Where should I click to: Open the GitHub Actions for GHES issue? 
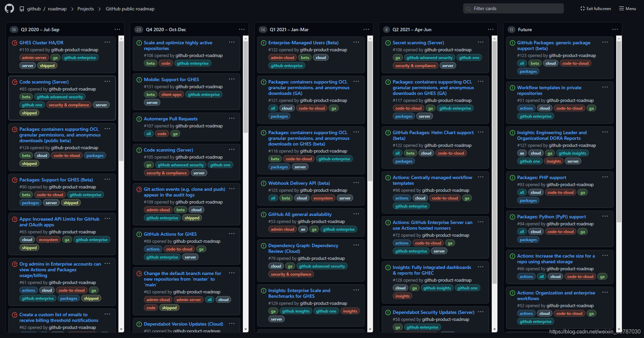[170, 234]
